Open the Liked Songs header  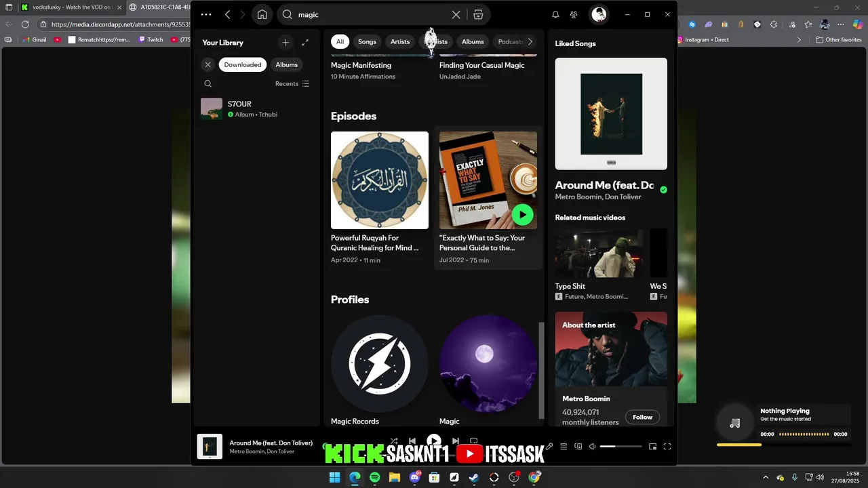(575, 43)
